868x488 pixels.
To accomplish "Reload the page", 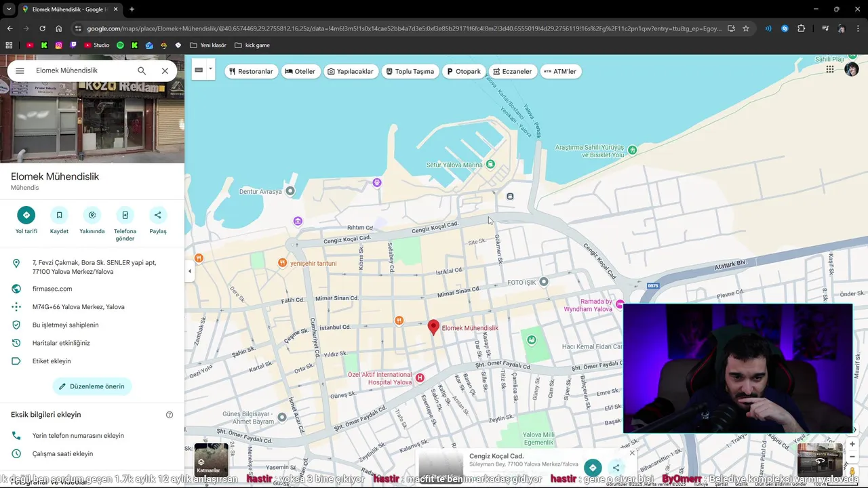I will coord(42,28).
